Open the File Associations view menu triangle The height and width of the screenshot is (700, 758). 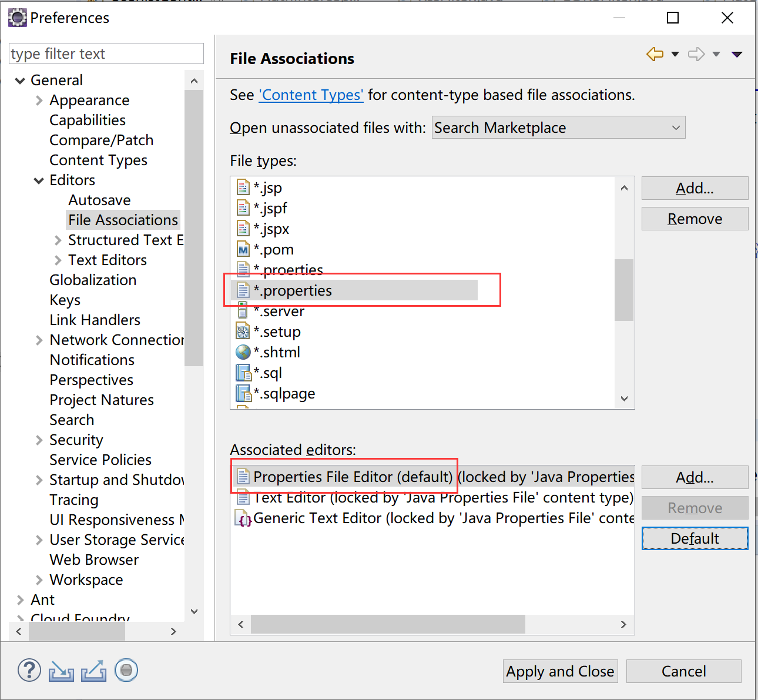pos(737,54)
